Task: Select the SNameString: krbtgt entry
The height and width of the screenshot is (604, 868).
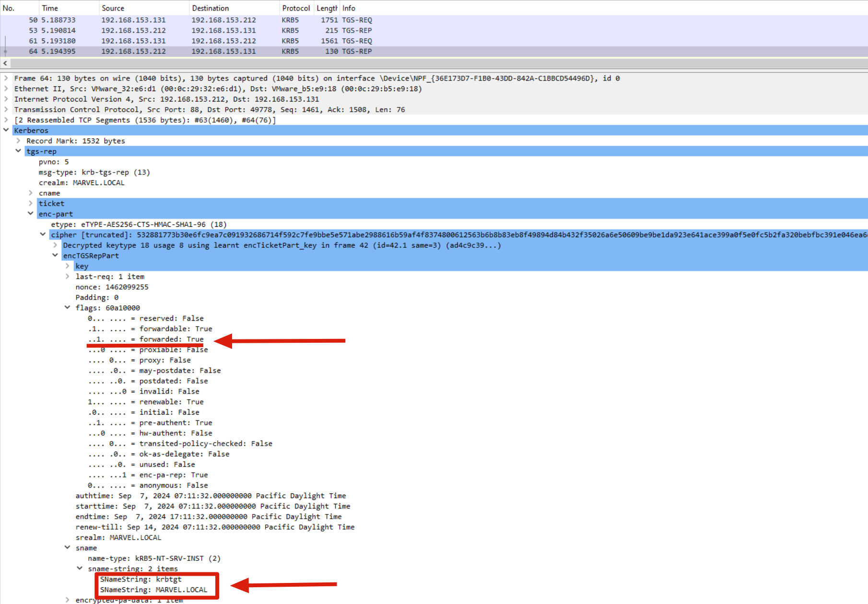Action: [141, 580]
